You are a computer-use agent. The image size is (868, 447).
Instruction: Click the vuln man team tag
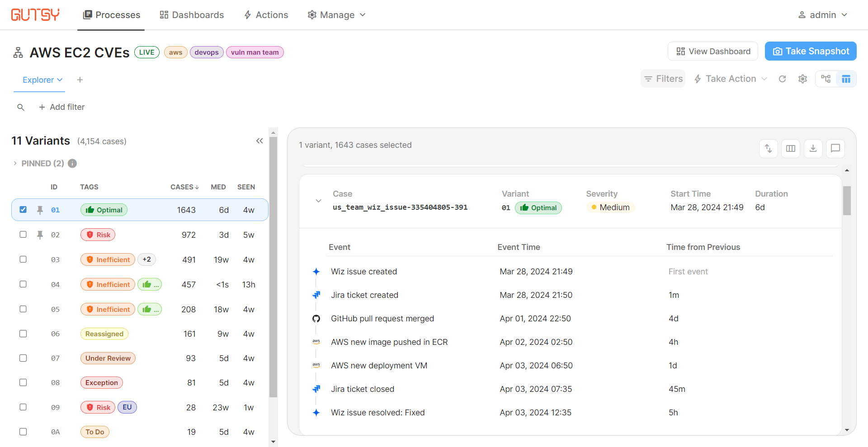[x=255, y=52]
